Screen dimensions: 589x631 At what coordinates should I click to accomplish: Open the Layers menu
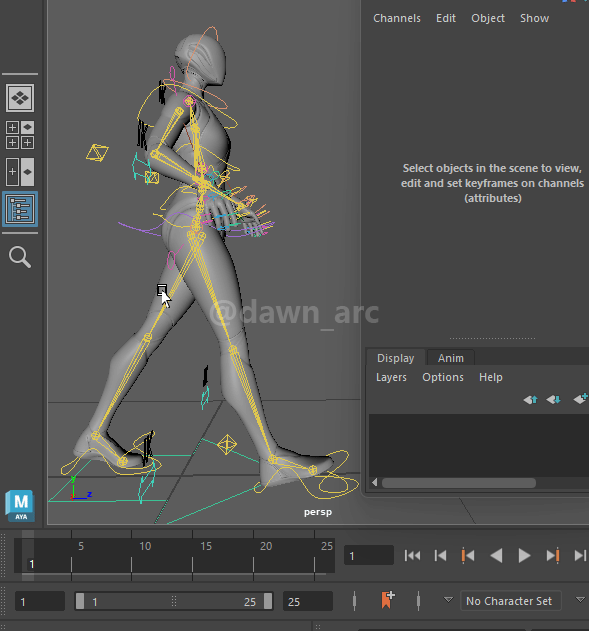pyautogui.click(x=391, y=377)
